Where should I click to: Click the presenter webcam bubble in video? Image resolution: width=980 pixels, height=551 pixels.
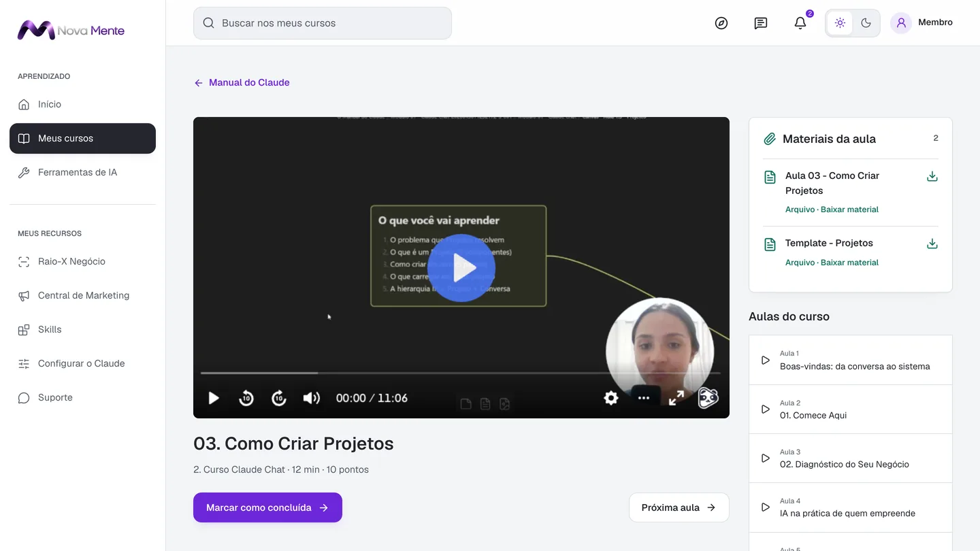659,352
